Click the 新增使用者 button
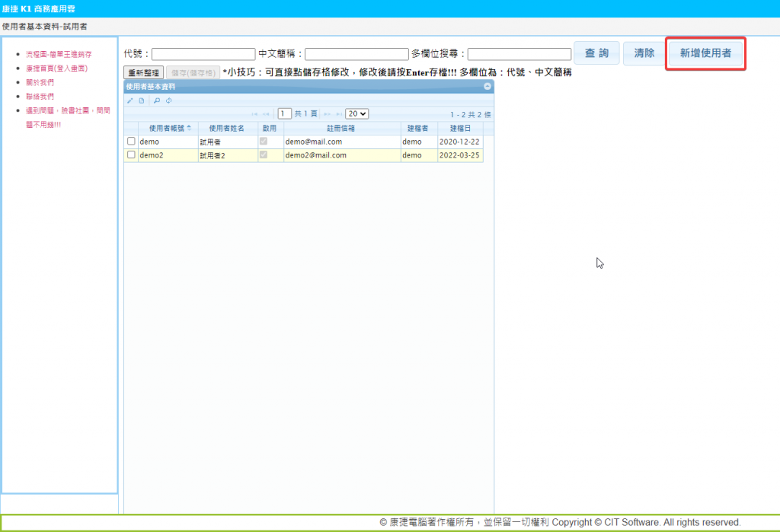 [x=705, y=53]
